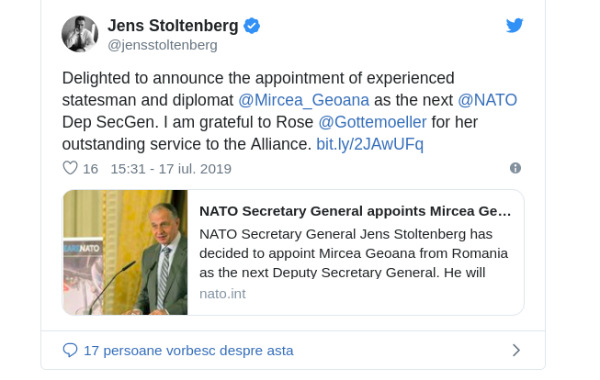Click the speech bubble reply icon
This screenshot has height=380, width=600.
coord(70,350)
